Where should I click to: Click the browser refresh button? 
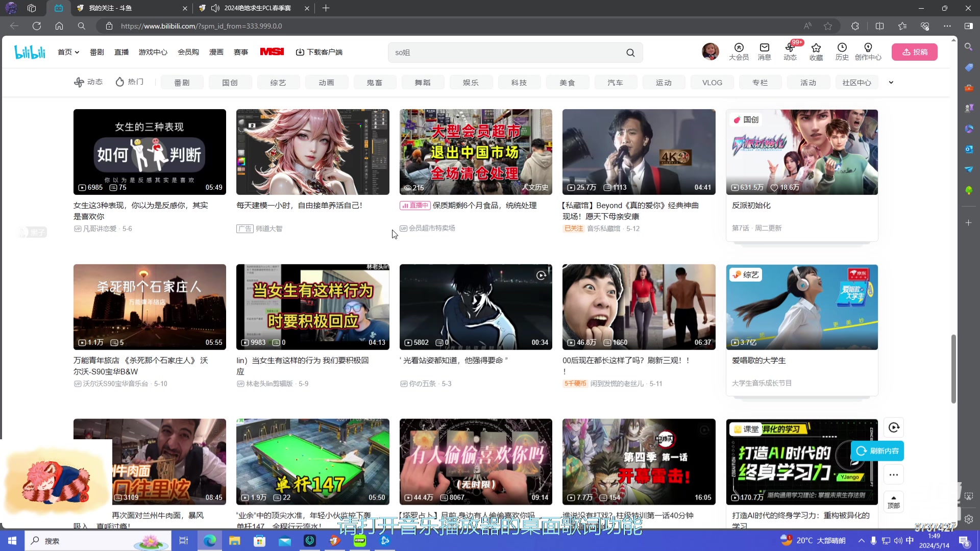pos(37,26)
